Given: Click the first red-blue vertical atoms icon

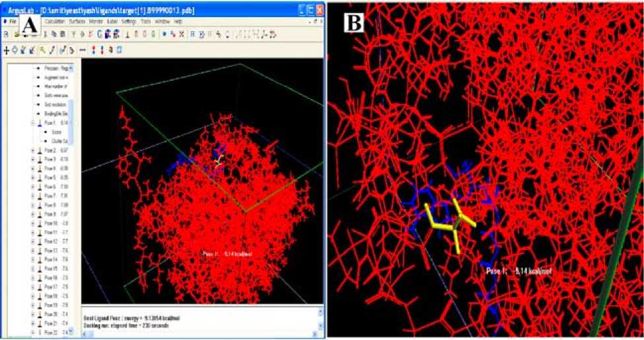Looking at the screenshot, I should point(94,50).
